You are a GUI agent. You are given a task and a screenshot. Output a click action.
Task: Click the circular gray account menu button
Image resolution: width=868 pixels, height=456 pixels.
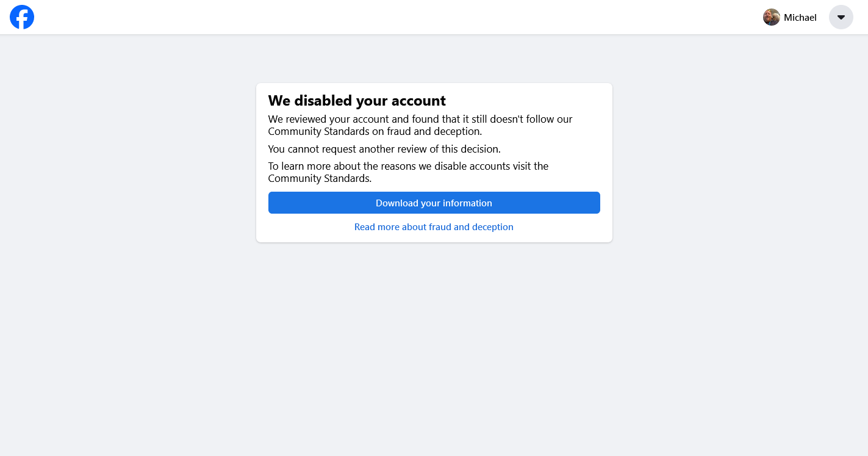(841, 17)
